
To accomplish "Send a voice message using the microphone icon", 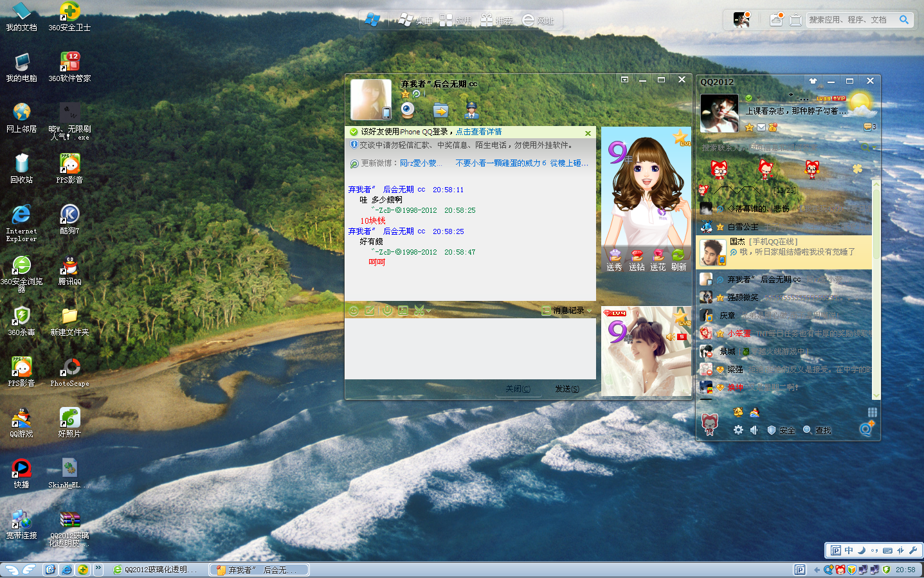I will point(387,311).
